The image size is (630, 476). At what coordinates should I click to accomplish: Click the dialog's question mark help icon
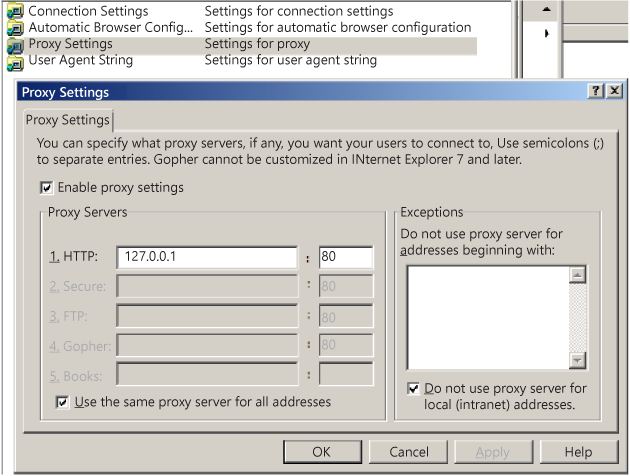coord(596,91)
